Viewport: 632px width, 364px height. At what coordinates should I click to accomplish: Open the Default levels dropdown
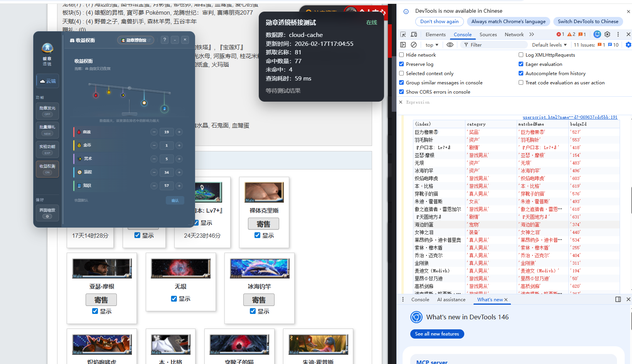(x=549, y=45)
